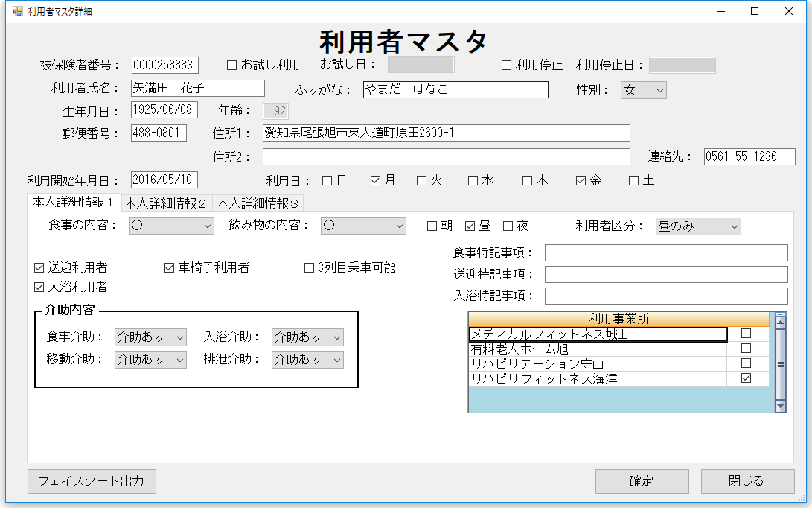Open the 食事の内容 dropdown
The image size is (812, 508).
[x=171, y=226]
